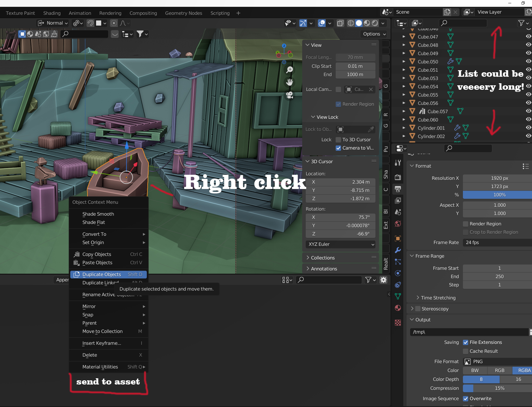Screen dimensions: 532x407
Task: Uncheck Camera to View lock
Action: tap(338, 148)
